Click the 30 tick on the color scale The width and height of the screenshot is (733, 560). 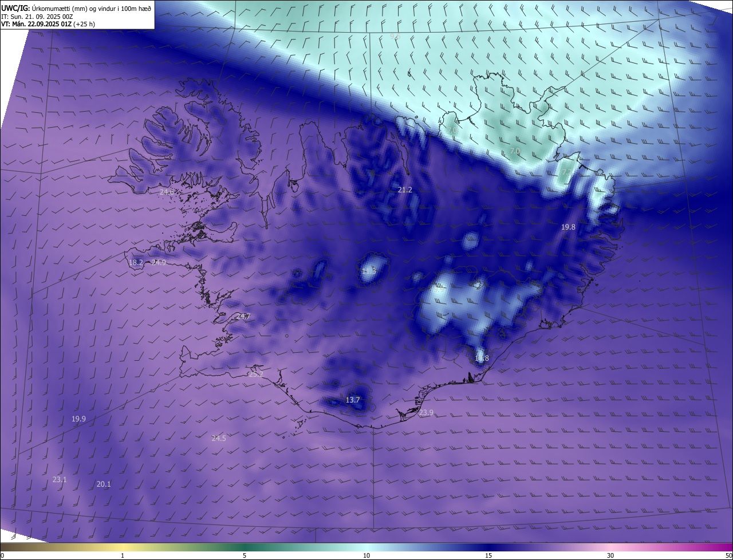[x=610, y=555]
